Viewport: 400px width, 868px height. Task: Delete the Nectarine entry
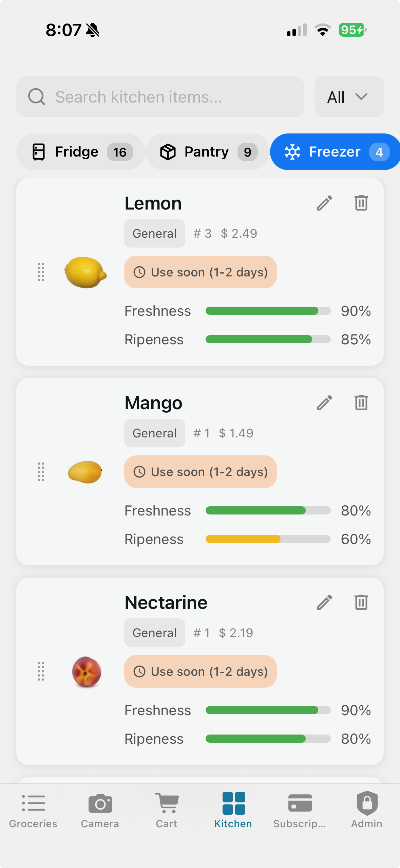tap(361, 602)
